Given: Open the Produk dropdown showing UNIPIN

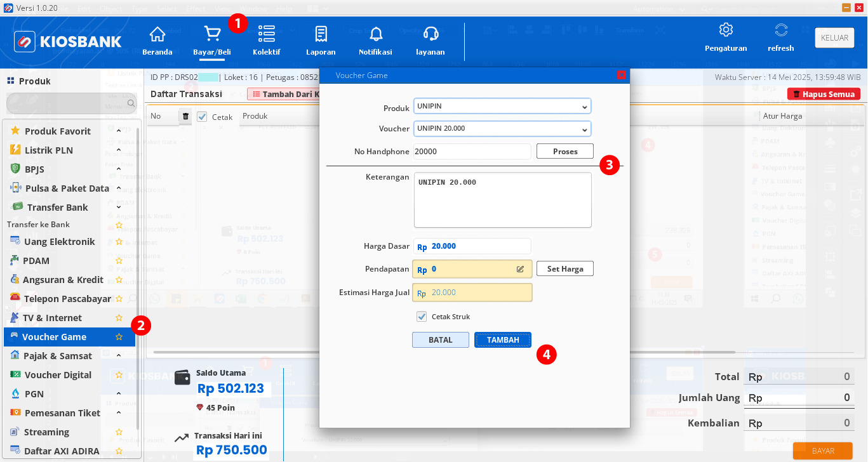Looking at the screenshot, I should click(x=502, y=106).
